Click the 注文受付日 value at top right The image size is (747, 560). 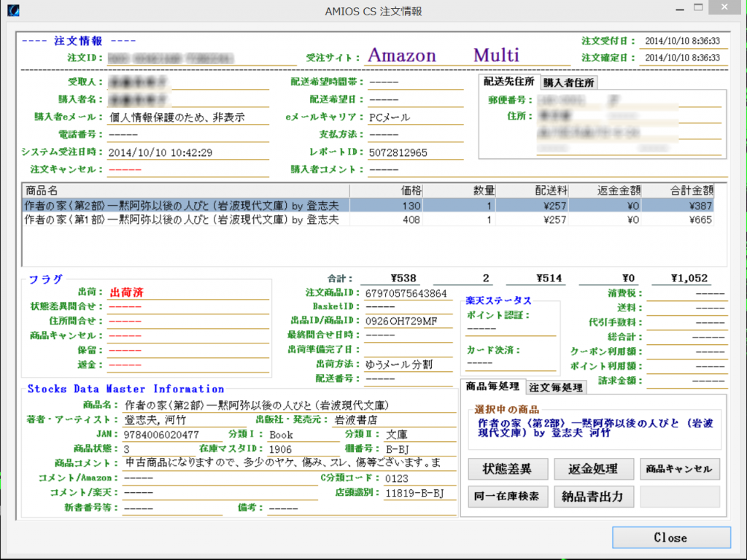point(682,41)
